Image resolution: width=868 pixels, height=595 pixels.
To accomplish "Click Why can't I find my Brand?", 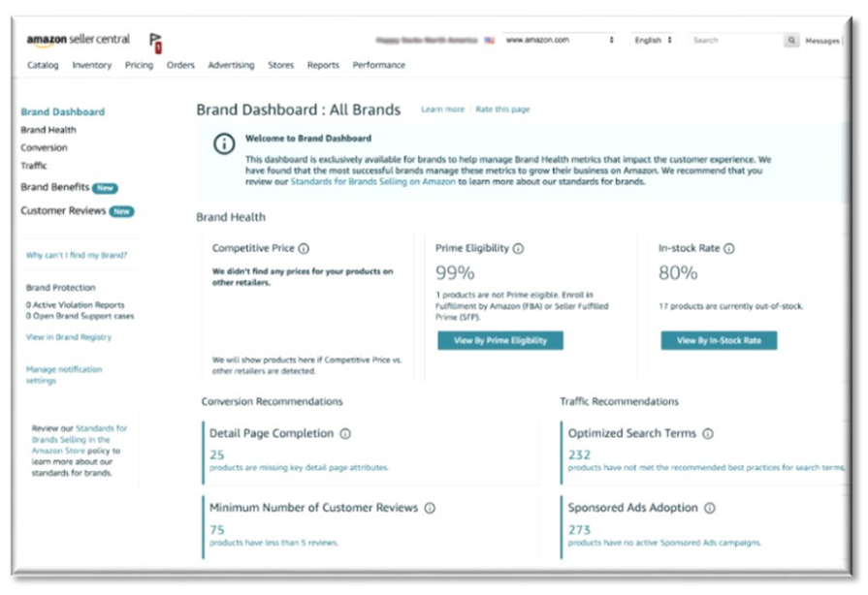I will [77, 256].
